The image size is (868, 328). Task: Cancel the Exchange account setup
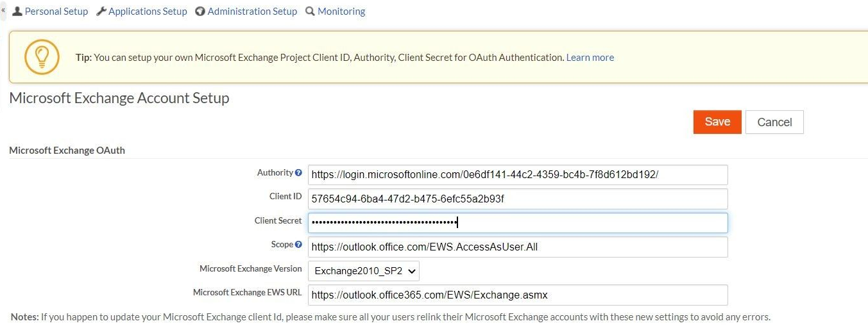click(774, 122)
